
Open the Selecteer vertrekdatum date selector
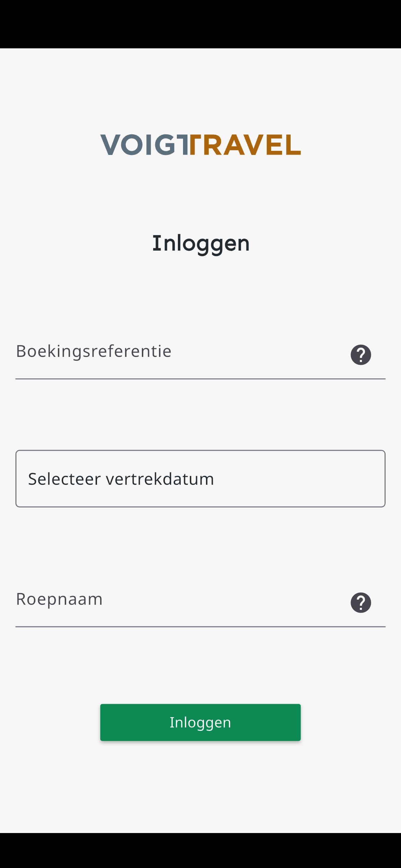pos(200,479)
